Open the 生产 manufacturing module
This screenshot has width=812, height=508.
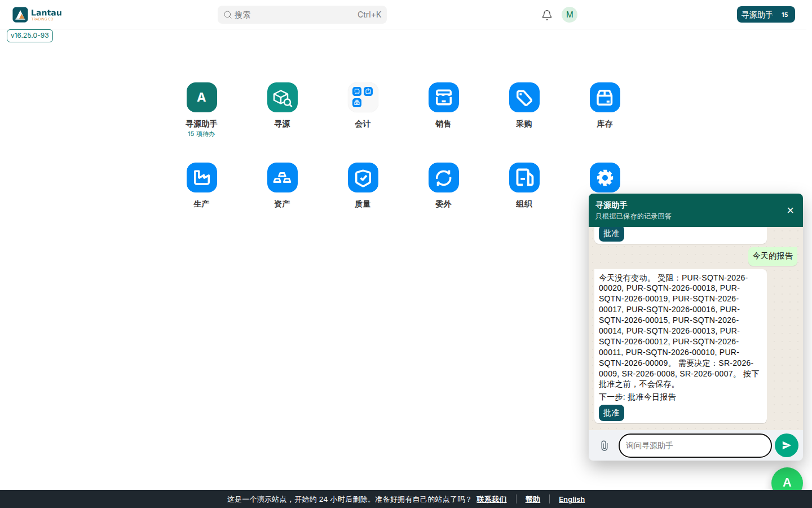coord(201,178)
